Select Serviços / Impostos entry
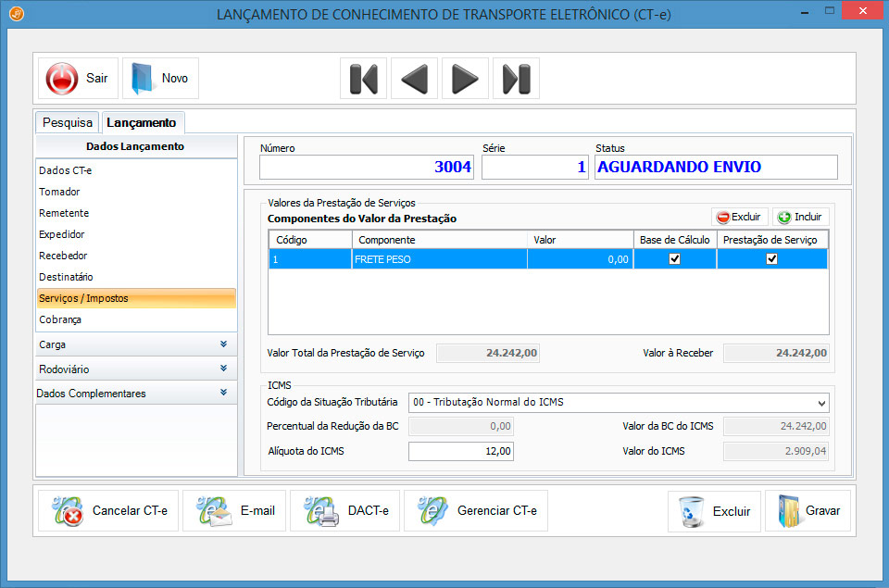Screen dimensions: 889x588 tap(136, 298)
